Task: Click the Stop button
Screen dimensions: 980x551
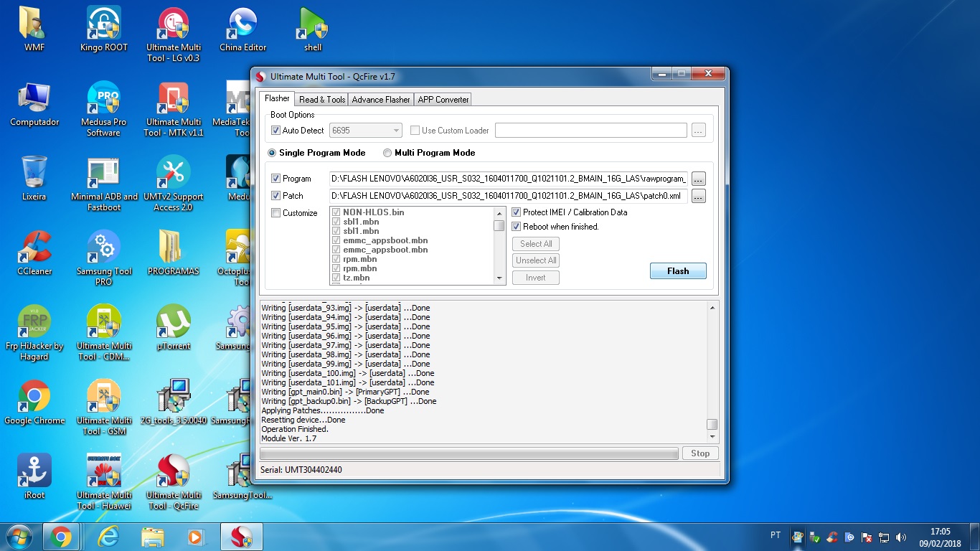Action: tap(700, 453)
